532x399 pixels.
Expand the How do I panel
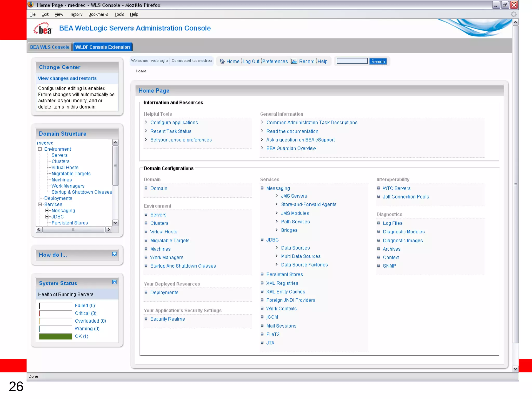point(114,254)
